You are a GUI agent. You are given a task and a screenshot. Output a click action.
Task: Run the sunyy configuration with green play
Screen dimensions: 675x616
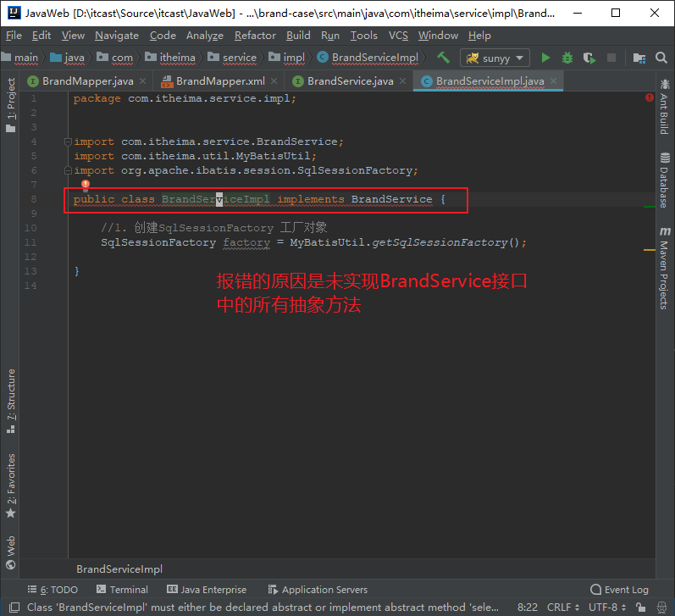pos(545,58)
